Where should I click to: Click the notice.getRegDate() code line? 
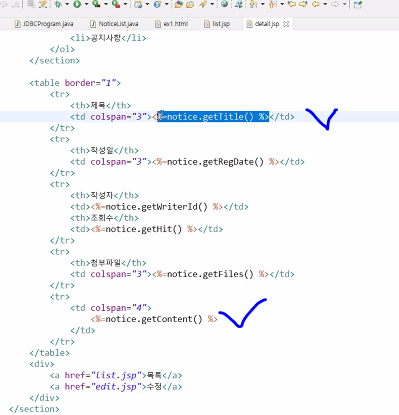pyautogui.click(x=187, y=162)
